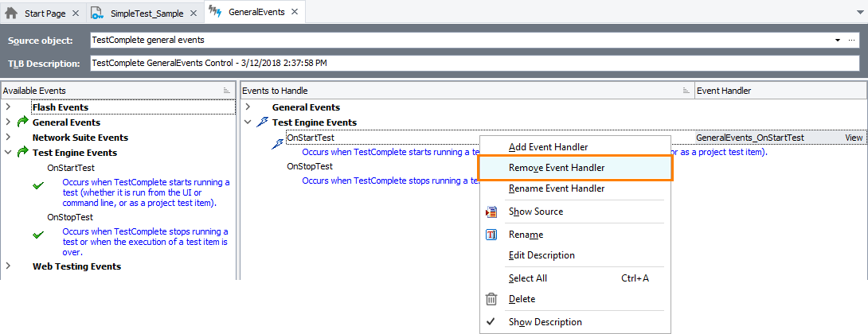868x334 pixels.
Task: Expand Flash Events in Available Events
Action: point(8,107)
